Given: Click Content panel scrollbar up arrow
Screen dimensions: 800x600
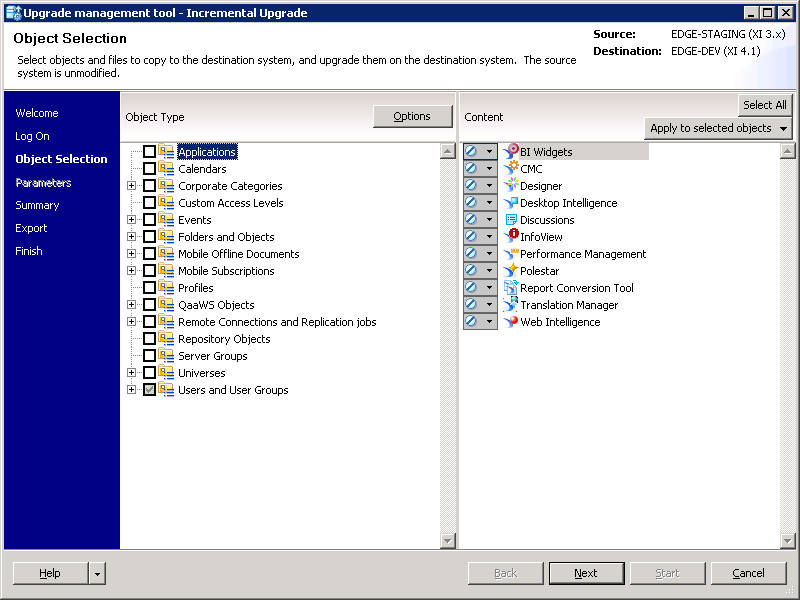Looking at the screenshot, I should [787, 151].
